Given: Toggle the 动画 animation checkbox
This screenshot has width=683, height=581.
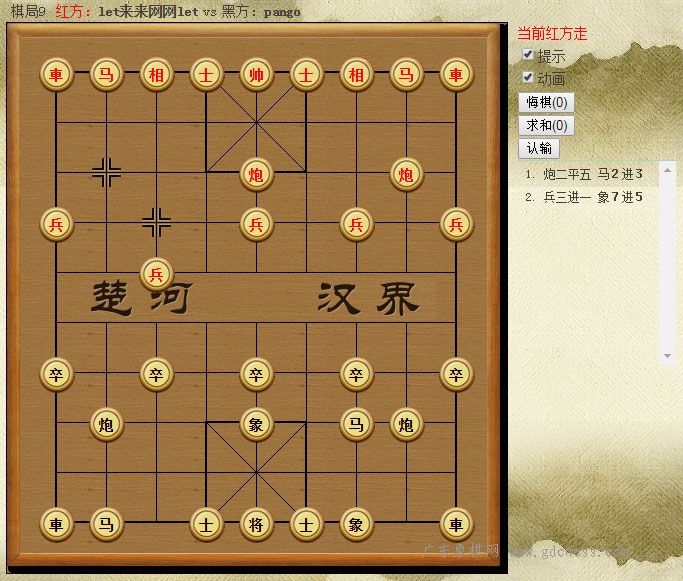Looking at the screenshot, I should 527,78.
